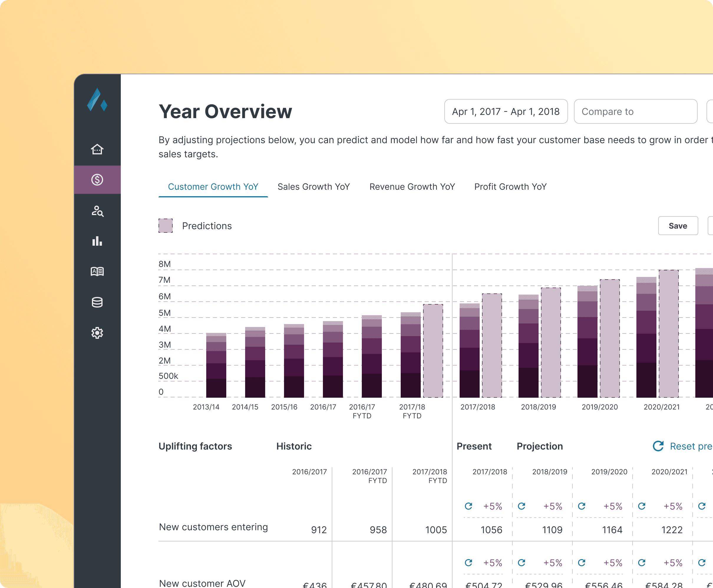Click the 2017/2018 dashed prediction bar
713x588 pixels.
click(492, 346)
